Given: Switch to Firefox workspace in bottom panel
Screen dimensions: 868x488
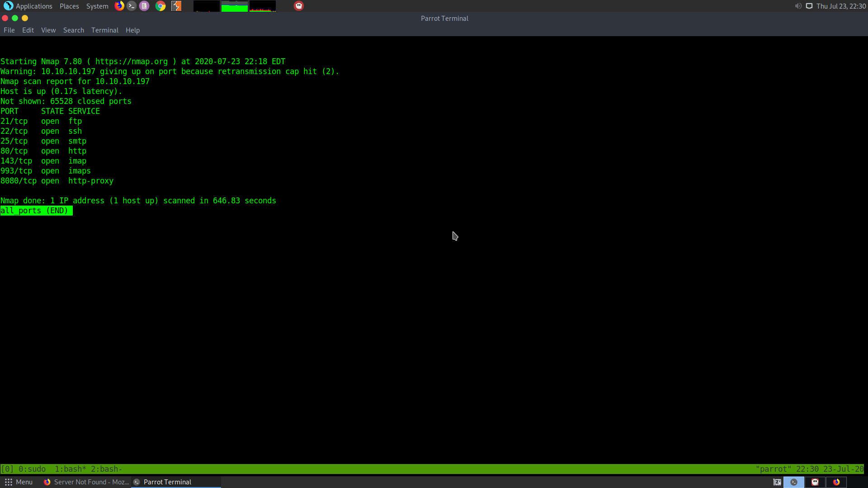Looking at the screenshot, I should click(836, 482).
